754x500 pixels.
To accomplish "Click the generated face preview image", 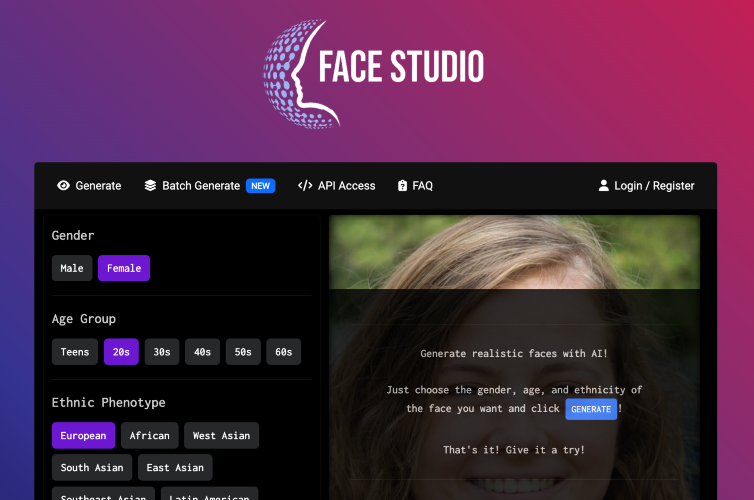I will [515, 358].
